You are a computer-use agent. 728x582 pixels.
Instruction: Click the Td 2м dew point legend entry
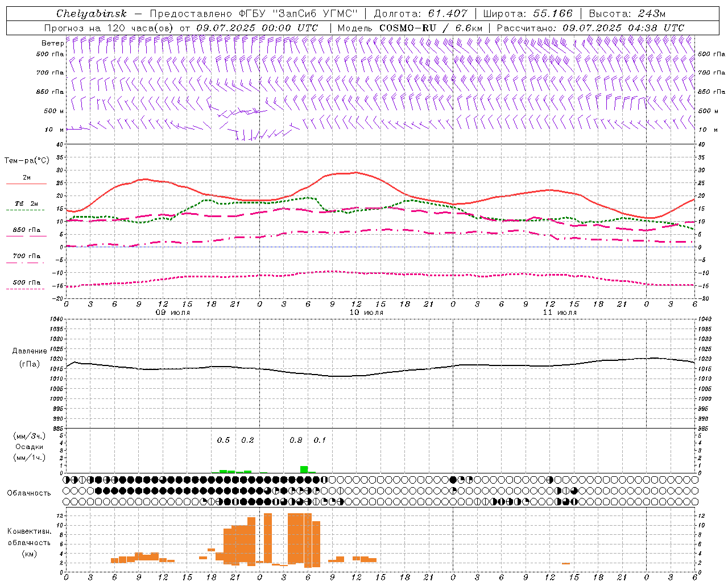click(x=27, y=203)
